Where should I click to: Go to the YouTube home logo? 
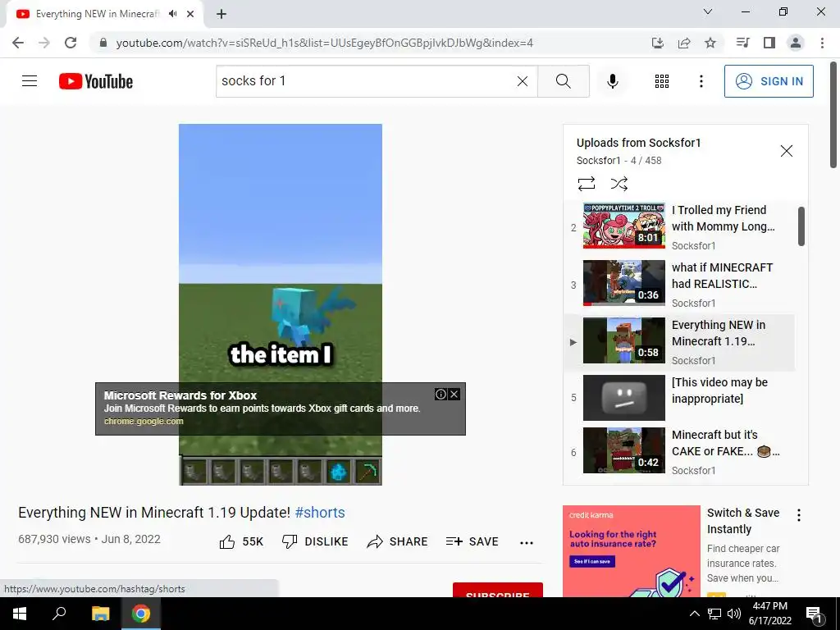click(x=96, y=81)
